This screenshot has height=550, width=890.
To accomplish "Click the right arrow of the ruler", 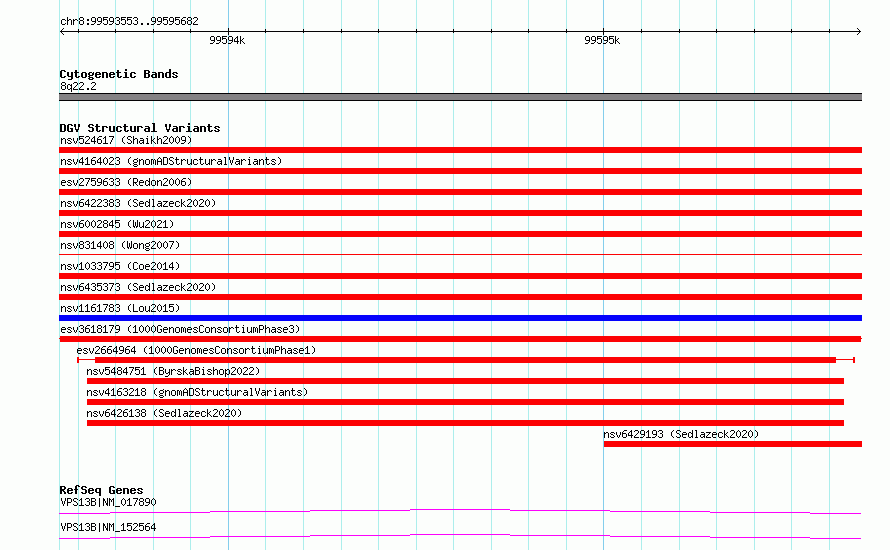I will point(859,32).
